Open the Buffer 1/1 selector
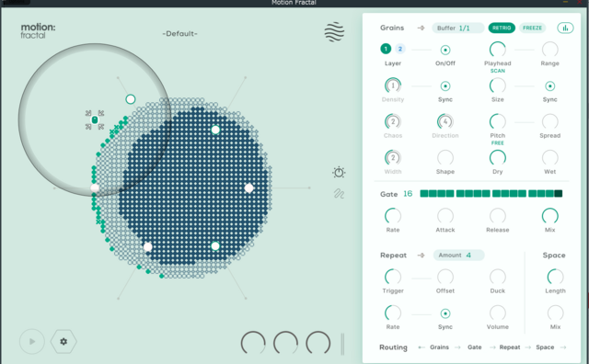 tap(458, 28)
